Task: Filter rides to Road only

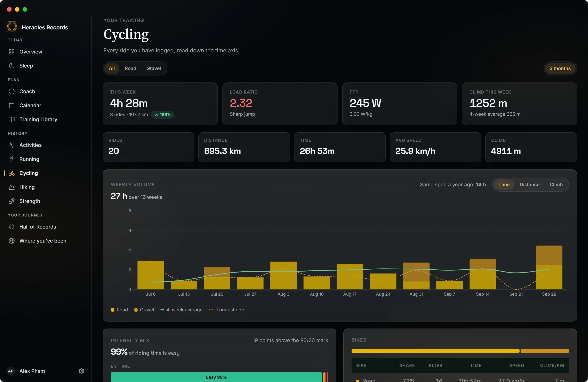Action: (130, 68)
